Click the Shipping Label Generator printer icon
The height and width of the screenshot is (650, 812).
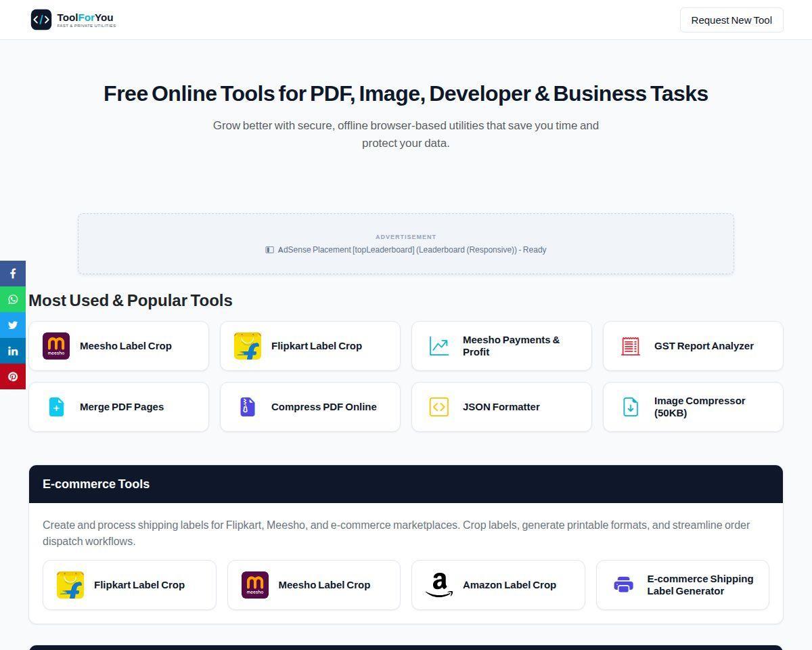624,585
